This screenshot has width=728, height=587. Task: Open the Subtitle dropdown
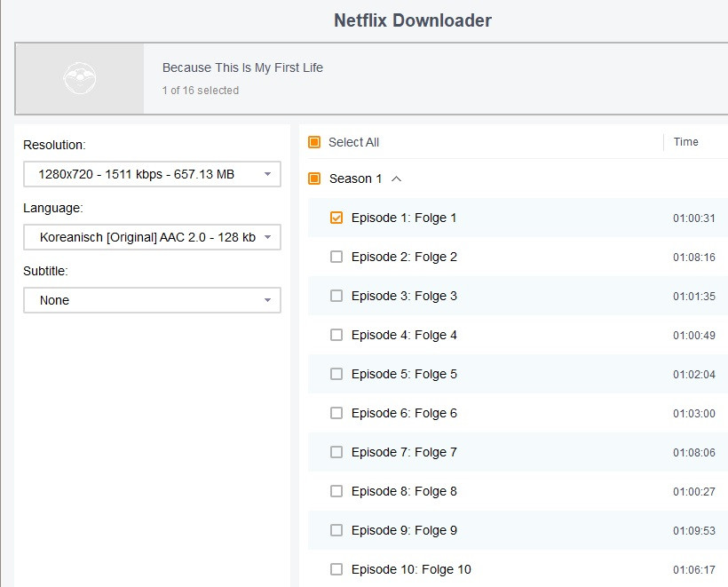152,300
